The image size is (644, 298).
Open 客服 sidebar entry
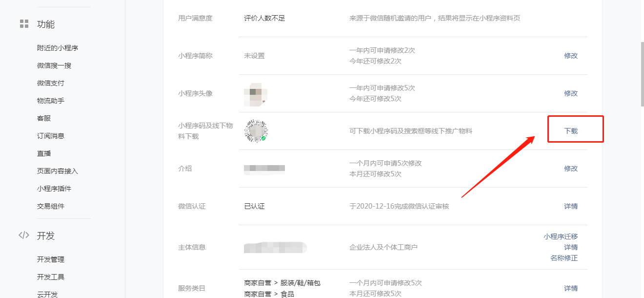tap(44, 118)
